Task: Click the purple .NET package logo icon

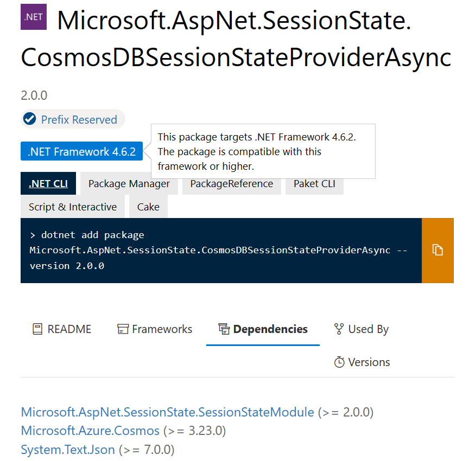Action: [34, 17]
